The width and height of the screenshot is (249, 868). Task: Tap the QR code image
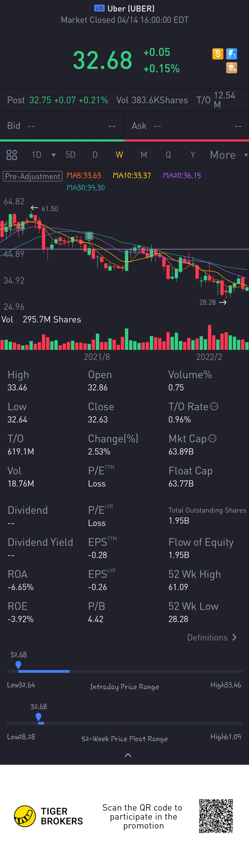pos(216,816)
